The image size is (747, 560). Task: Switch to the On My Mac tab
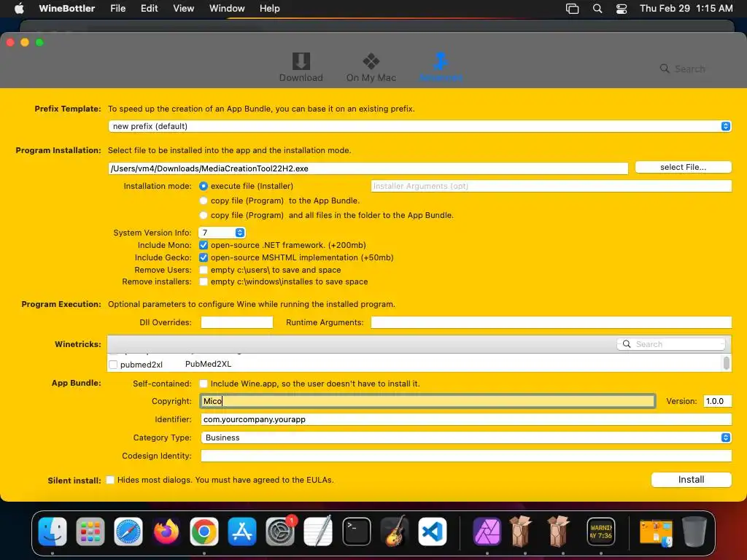[371, 67]
